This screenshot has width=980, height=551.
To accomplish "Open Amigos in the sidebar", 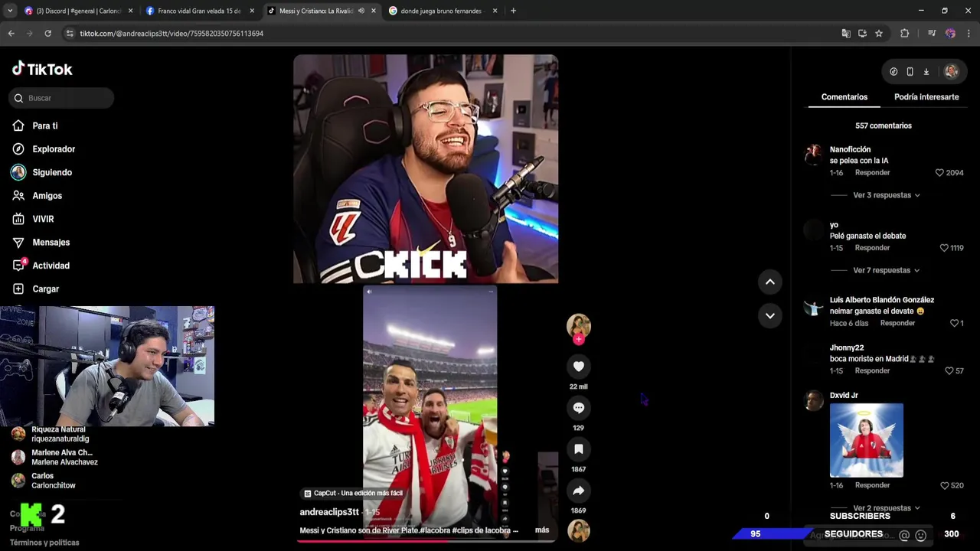I will [47, 196].
